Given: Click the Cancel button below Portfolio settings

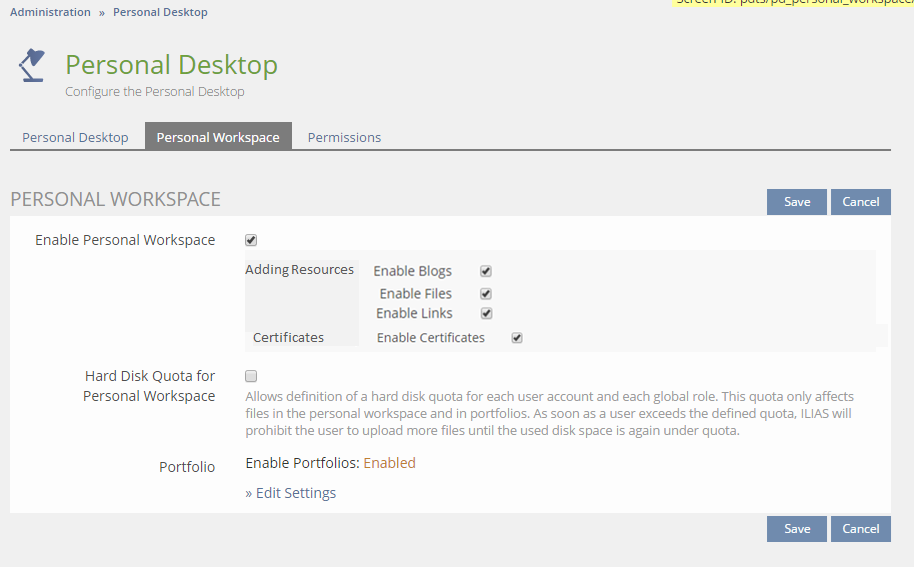Looking at the screenshot, I should click(x=860, y=529).
